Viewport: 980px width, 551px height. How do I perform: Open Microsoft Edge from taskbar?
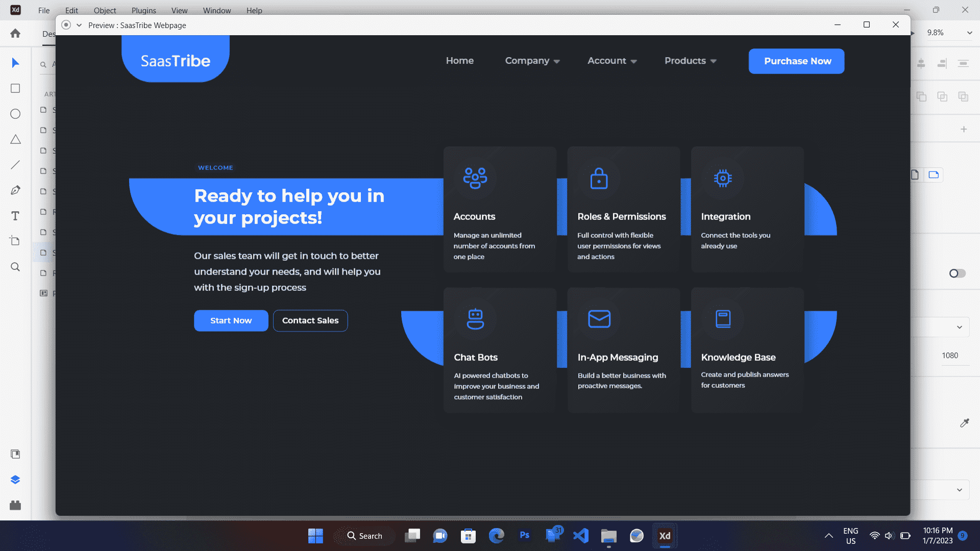coord(496,536)
